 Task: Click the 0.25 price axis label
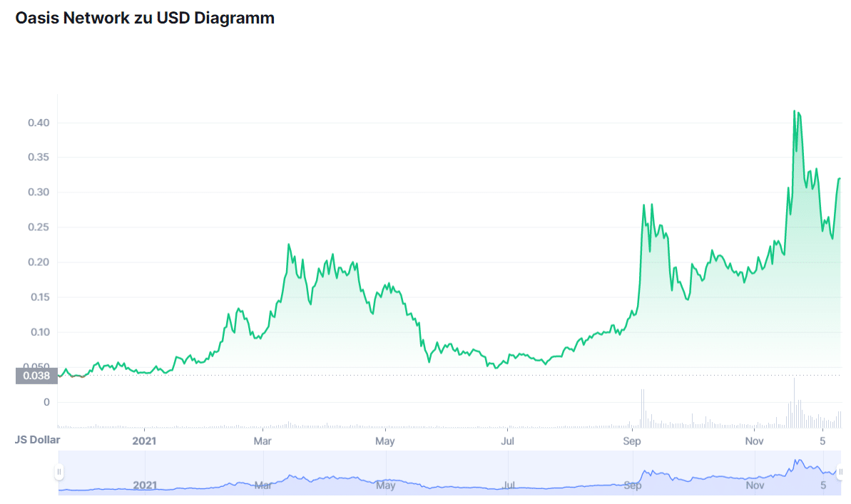tap(39, 227)
